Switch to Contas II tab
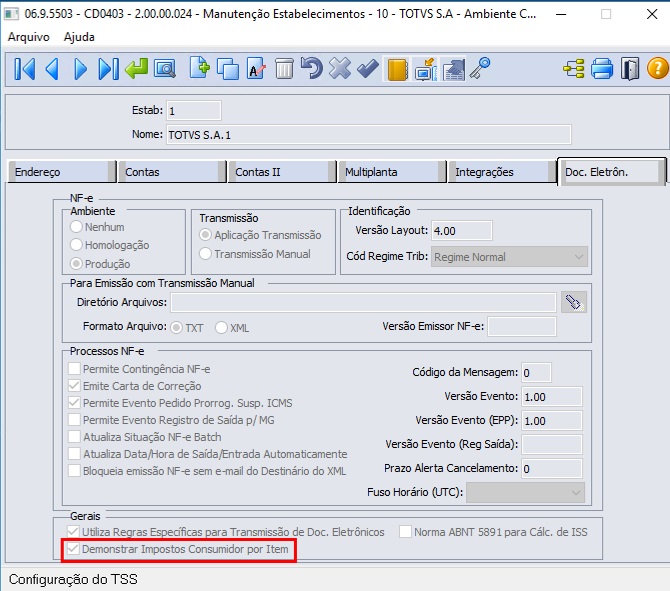Image resolution: width=670 pixels, height=591 pixels. click(x=282, y=172)
